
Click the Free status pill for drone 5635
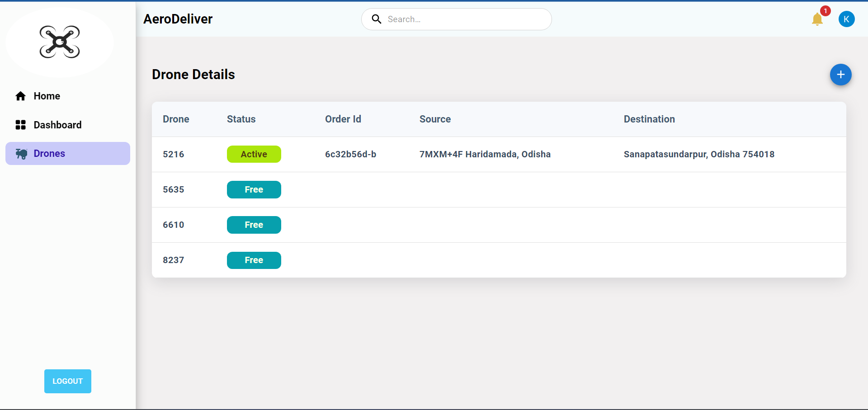[254, 189]
